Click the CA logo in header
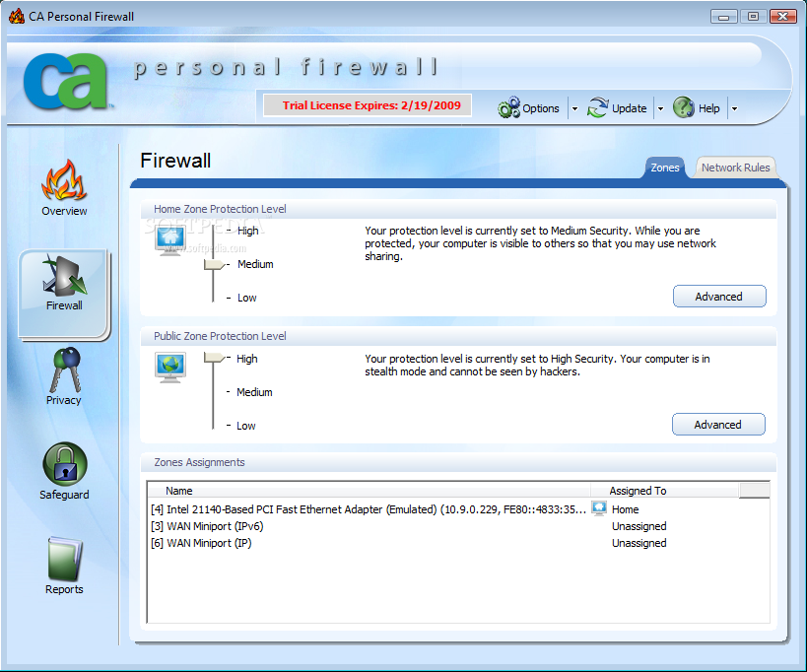The height and width of the screenshot is (672, 807). [x=67, y=81]
